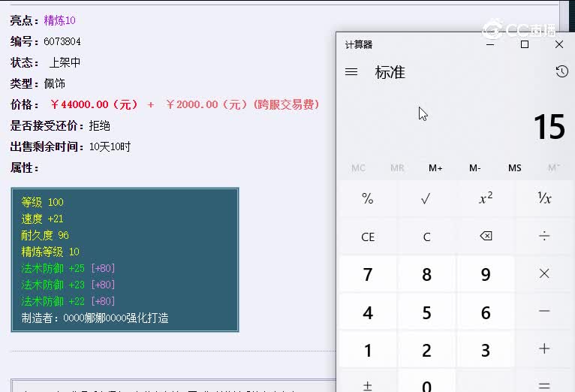Click the square root button
Screen dimensions: 575x392
click(426, 199)
